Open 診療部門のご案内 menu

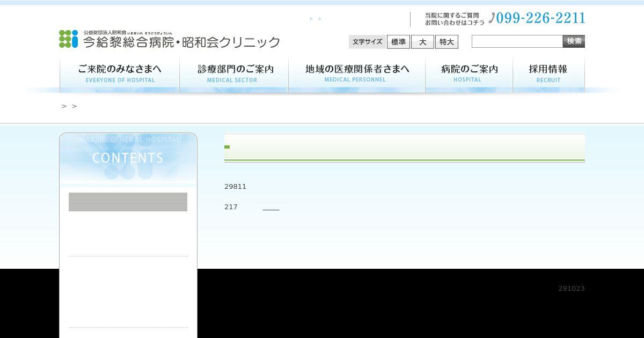point(234,75)
